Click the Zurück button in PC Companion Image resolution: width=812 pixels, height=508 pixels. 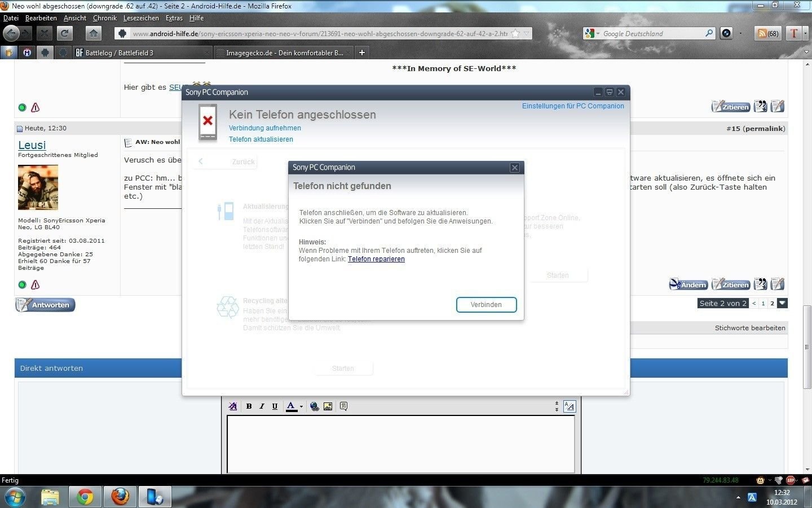point(226,161)
